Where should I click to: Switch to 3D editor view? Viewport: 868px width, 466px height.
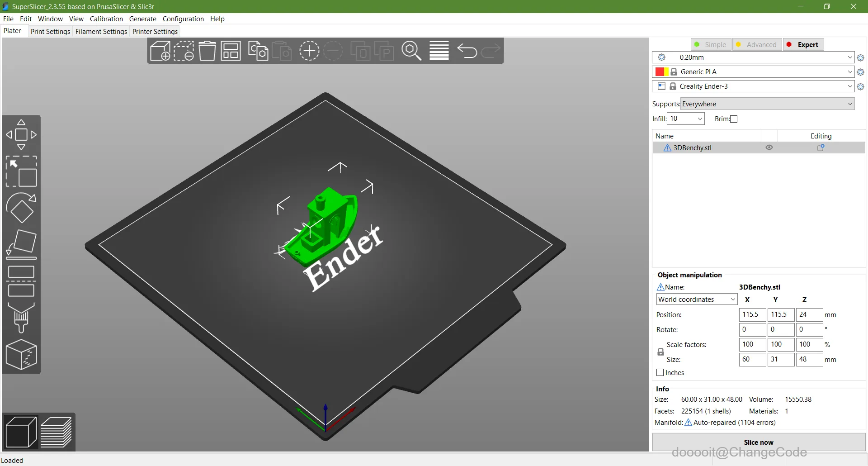click(21, 432)
